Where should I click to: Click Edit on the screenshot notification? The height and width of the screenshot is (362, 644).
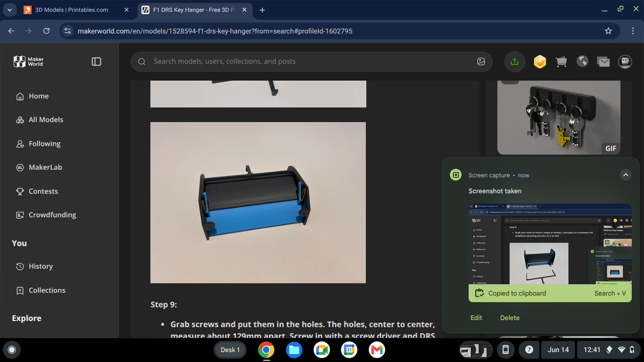[x=476, y=318]
